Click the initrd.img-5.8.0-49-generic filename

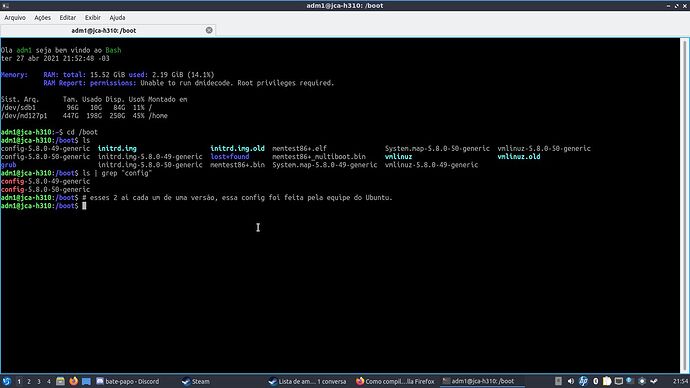click(150, 157)
